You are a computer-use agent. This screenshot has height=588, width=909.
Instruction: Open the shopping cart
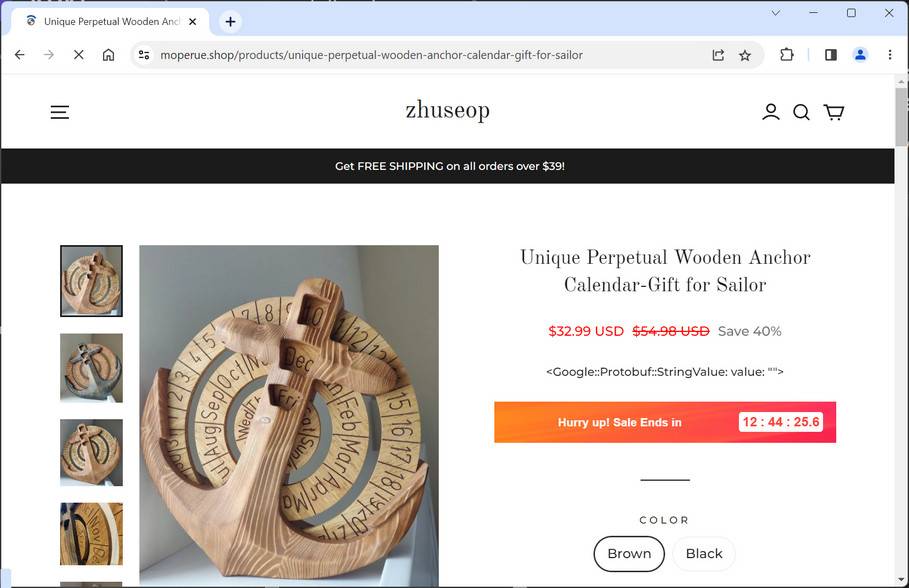click(x=833, y=112)
